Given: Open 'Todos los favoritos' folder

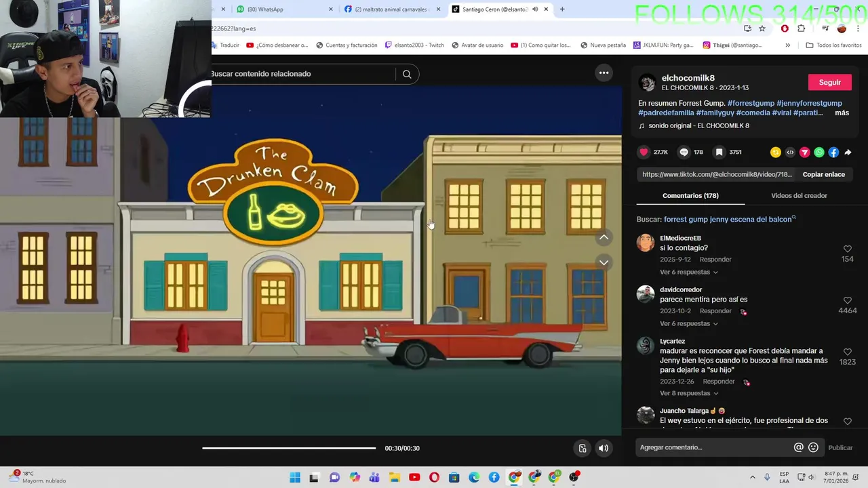Looking at the screenshot, I should (x=833, y=45).
